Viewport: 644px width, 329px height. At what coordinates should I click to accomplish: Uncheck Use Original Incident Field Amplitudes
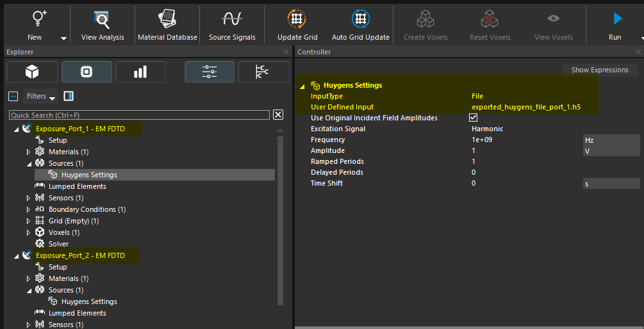(x=474, y=118)
